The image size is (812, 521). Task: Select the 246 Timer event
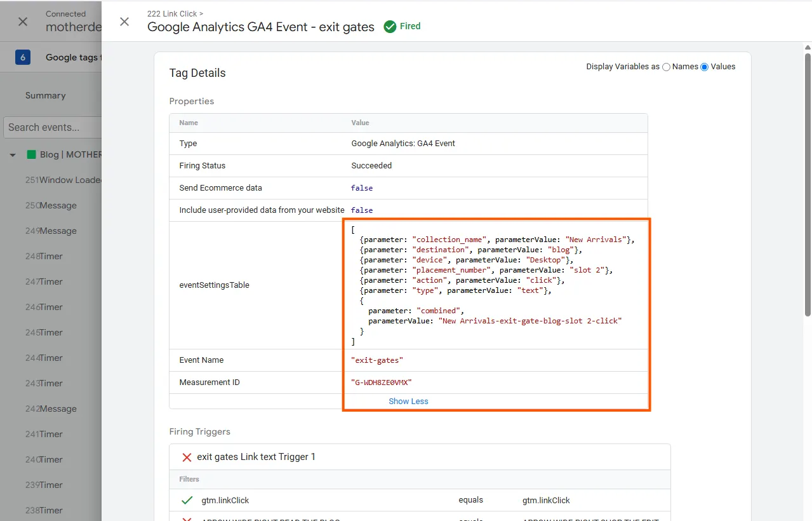[x=44, y=307]
